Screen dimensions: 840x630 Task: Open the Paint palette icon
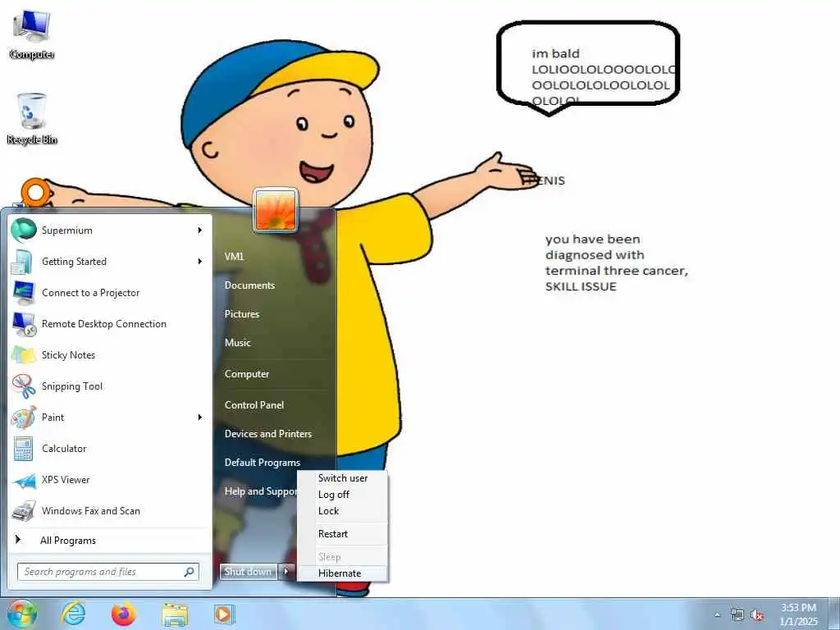click(24, 418)
